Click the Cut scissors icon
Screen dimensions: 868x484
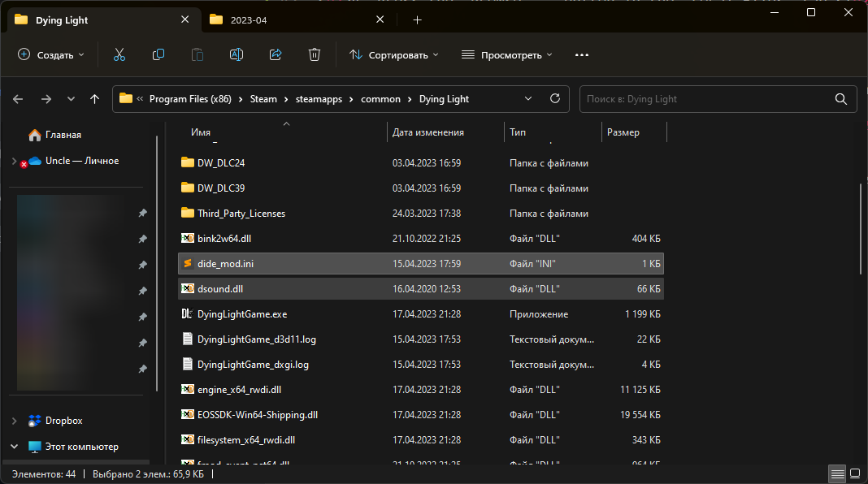coord(119,54)
